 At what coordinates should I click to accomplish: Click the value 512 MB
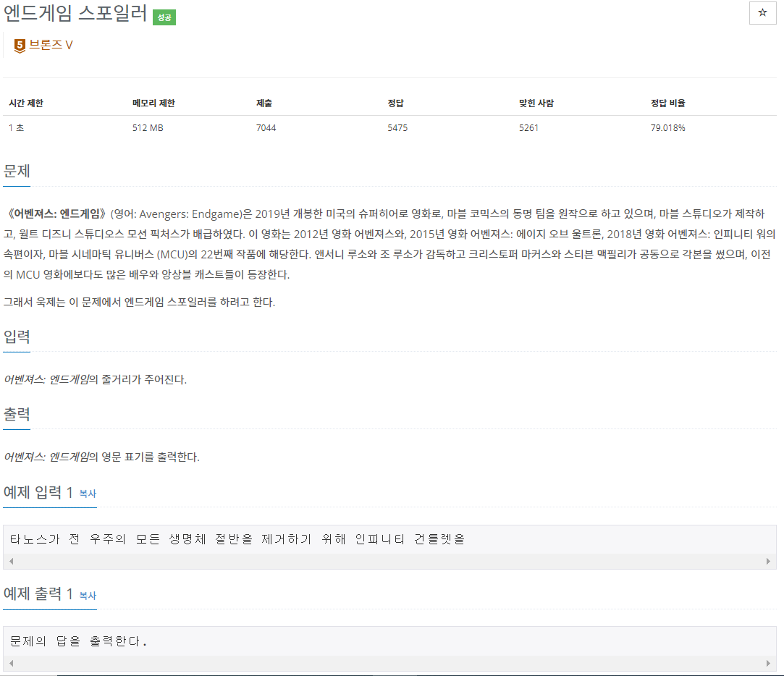coord(148,127)
